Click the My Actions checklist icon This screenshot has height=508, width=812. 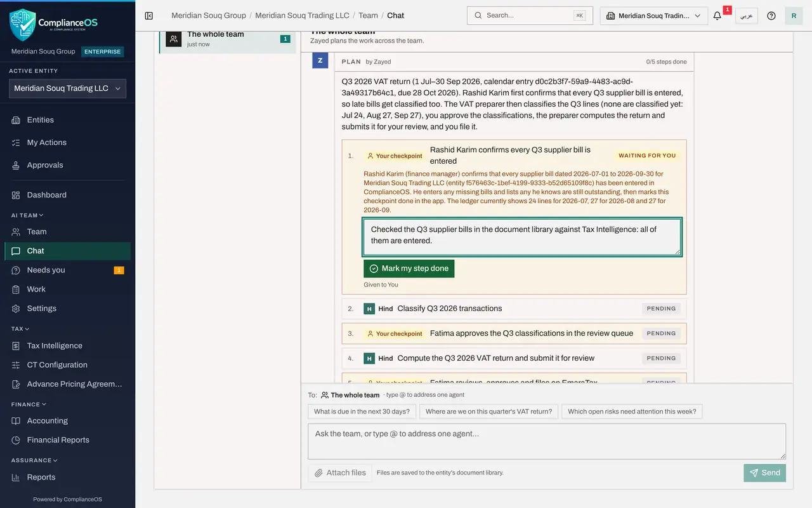[x=16, y=143]
